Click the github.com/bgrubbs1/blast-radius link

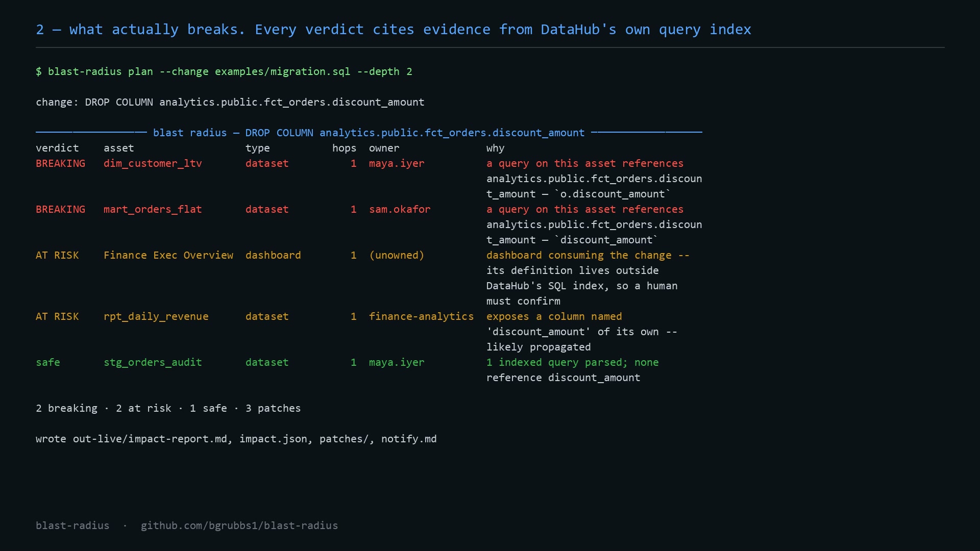[x=239, y=525]
